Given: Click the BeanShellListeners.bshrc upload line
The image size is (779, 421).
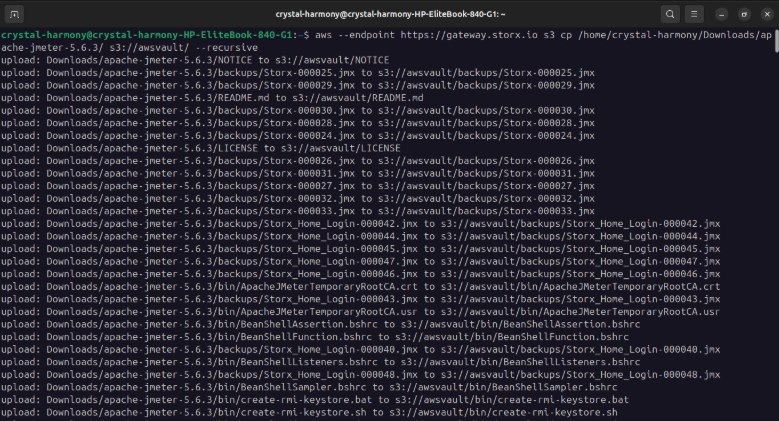Looking at the screenshot, I should point(320,362).
